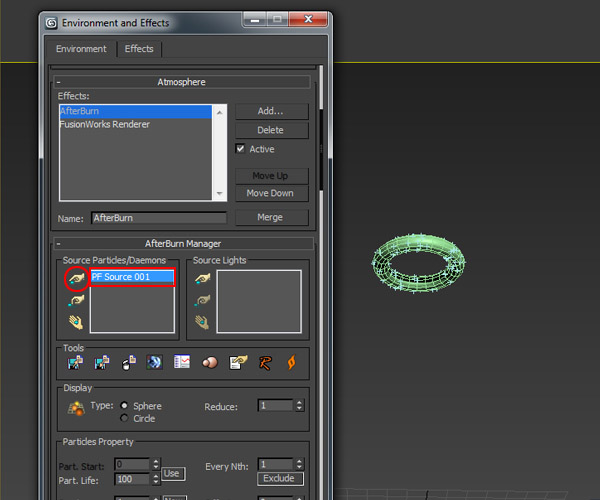Click the Merge button
The height and width of the screenshot is (500, 600).
[271, 217]
